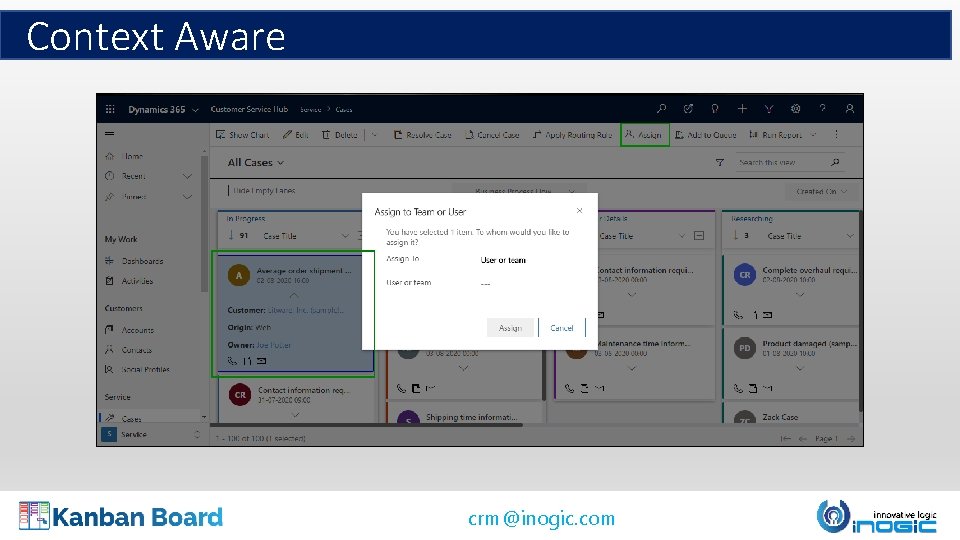
Task: Go to first page arrow in footer
Action: [x=786, y=438]
